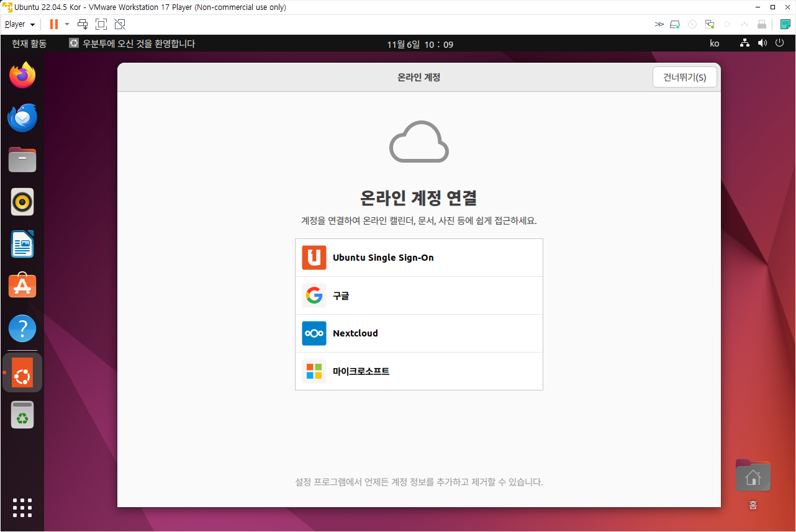This screenshot has height=532, width=796.
Task: Close the VMware Player window
Action: (x=788, y=7)
